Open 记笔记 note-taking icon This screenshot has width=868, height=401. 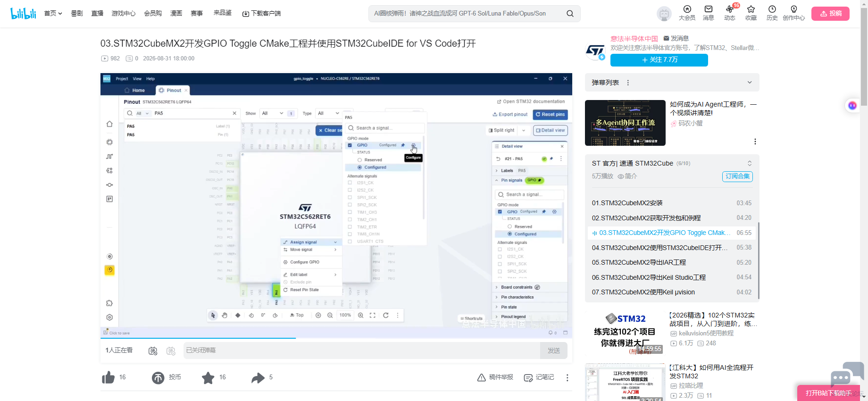click(x=528, y=377)
